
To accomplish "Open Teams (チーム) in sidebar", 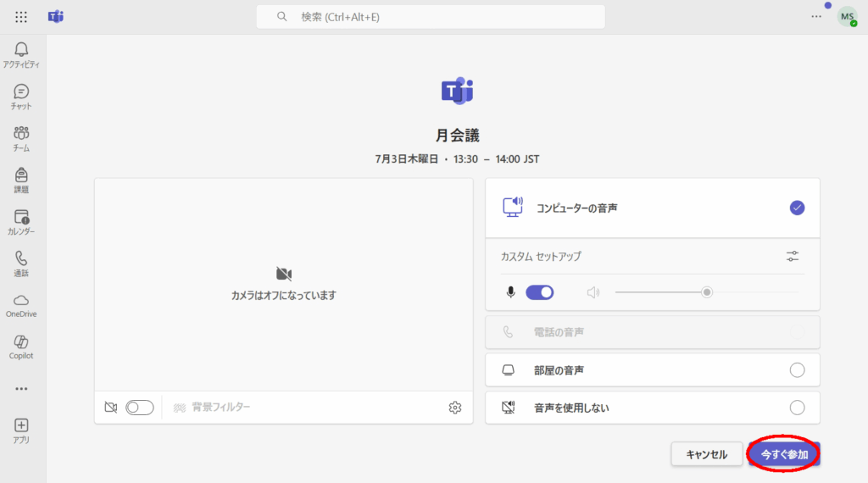I will pyautogui.click(x=21, y=139).
